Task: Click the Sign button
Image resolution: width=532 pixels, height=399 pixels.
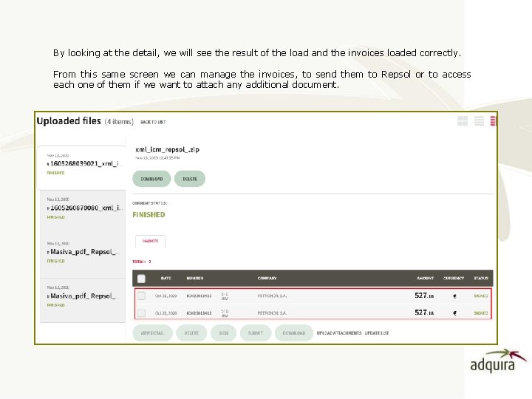Action: pyautogui.click(x=223, y=333)
